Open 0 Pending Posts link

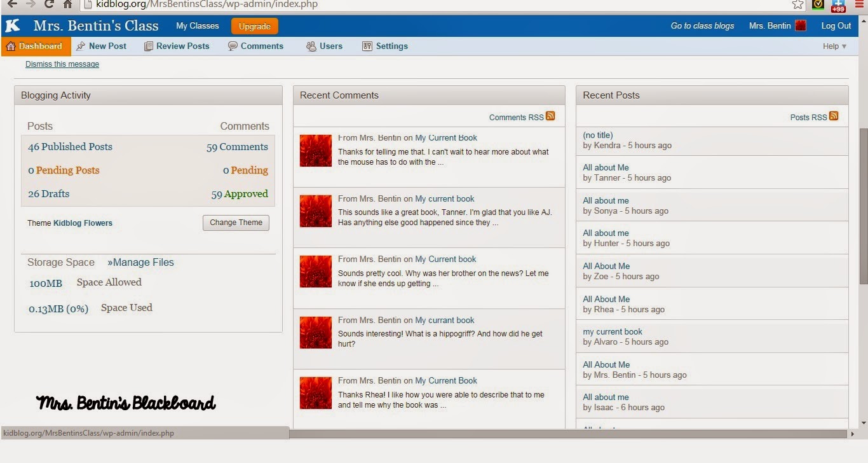click(64, 170)
